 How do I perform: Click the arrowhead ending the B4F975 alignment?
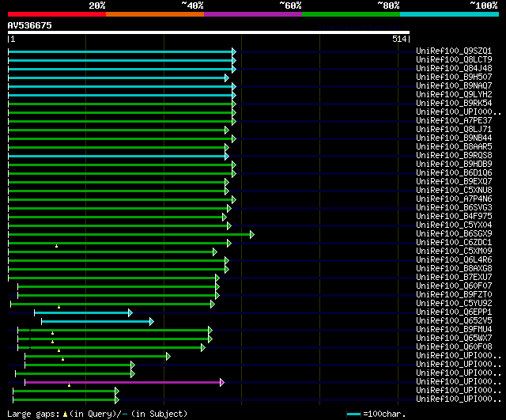[225, 217]
